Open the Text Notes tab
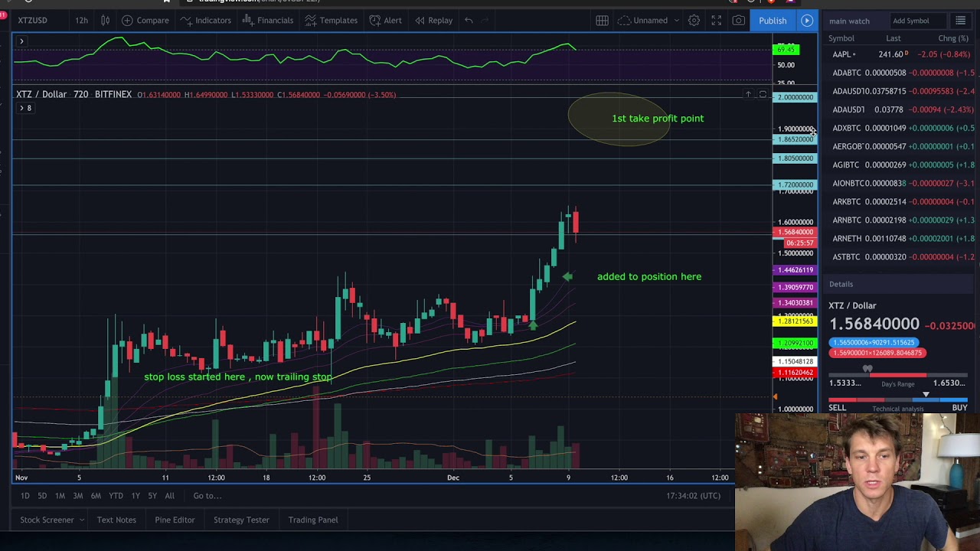Viewport: 980px width, 551px height. point(116,520)
